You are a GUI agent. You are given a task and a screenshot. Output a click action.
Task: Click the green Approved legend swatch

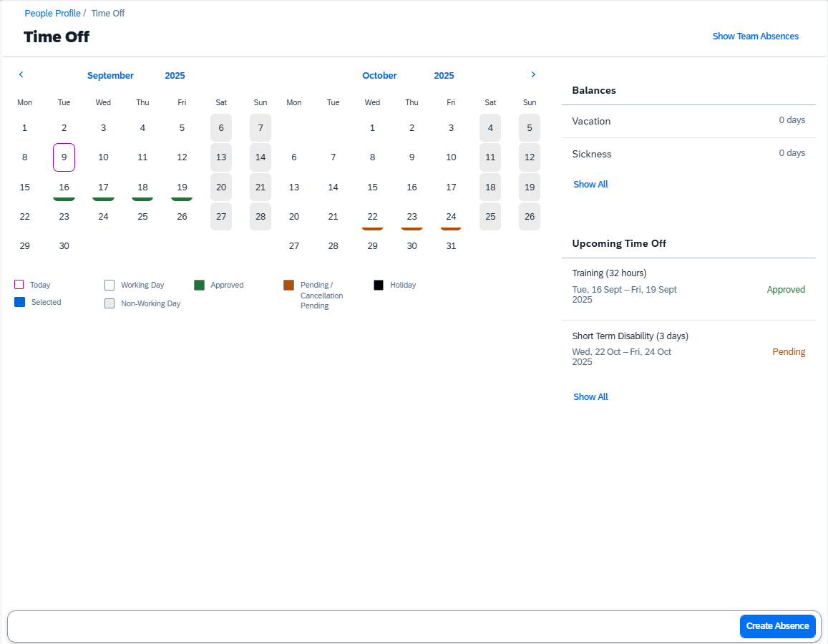200,285
